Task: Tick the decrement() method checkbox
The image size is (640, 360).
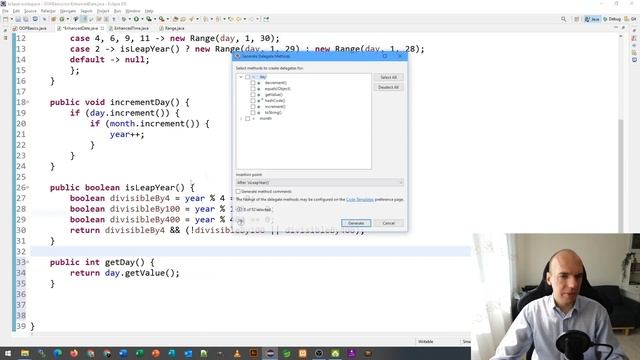Action: pos(253,83)
